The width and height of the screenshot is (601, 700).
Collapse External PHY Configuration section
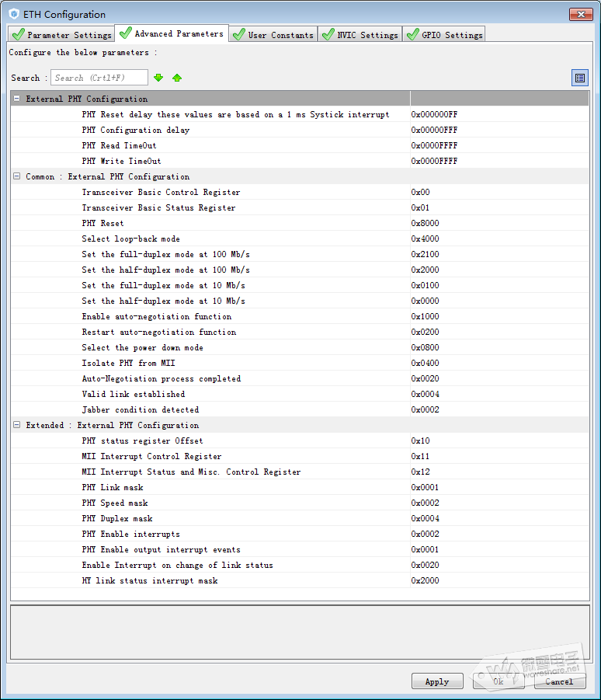coord(17,99)
